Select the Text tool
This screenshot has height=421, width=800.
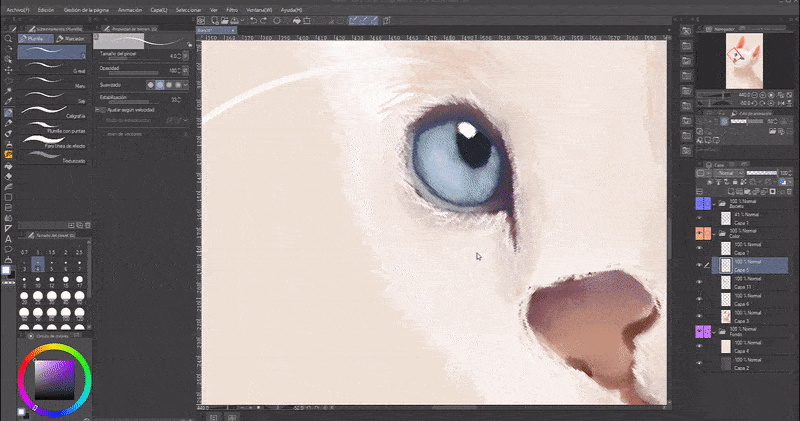[x=8, y=239]
